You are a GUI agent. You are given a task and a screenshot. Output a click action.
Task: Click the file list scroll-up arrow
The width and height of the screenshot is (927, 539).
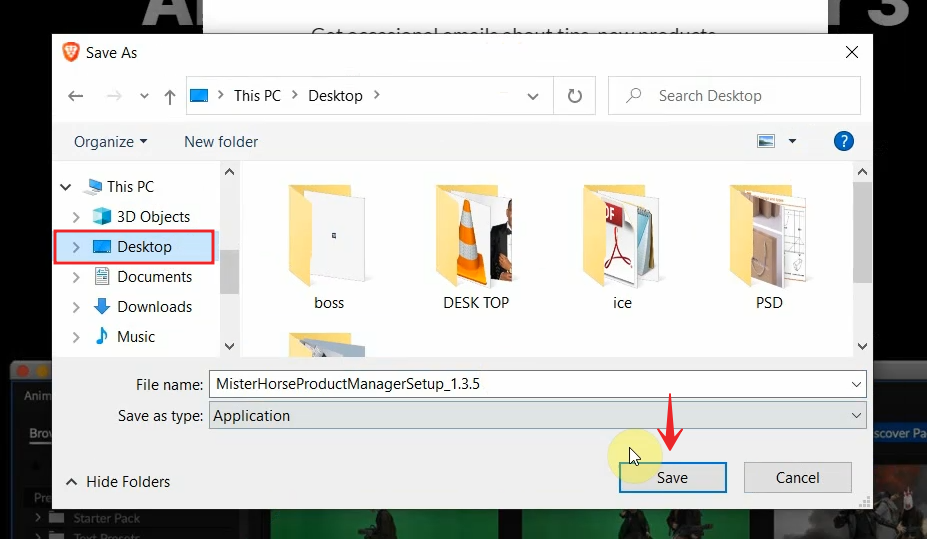862,172
